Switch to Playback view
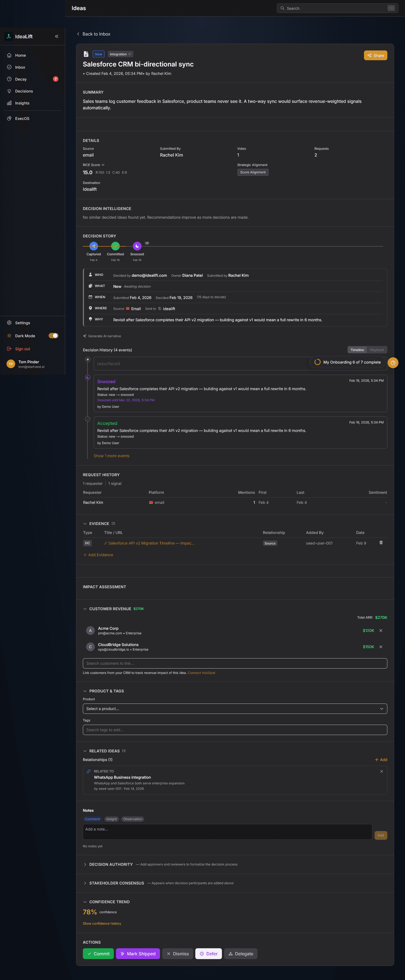 pyautogui.click(x=377, y=350)
